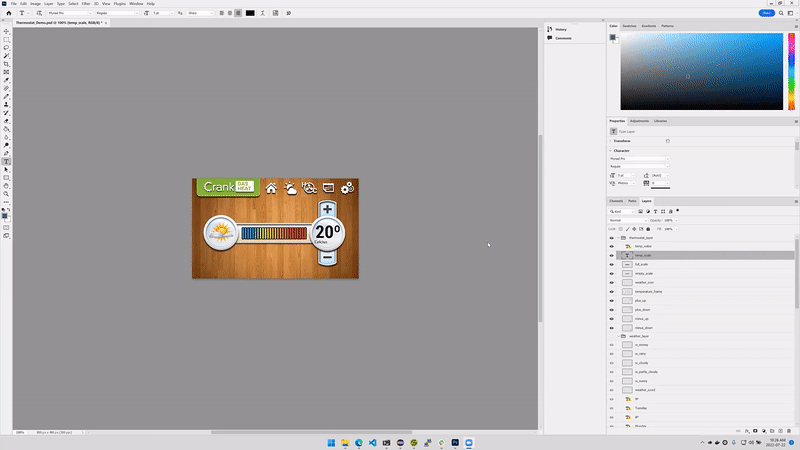Select the Lasso tool
This screenshot has width=800, height=450.
point(6,48)
